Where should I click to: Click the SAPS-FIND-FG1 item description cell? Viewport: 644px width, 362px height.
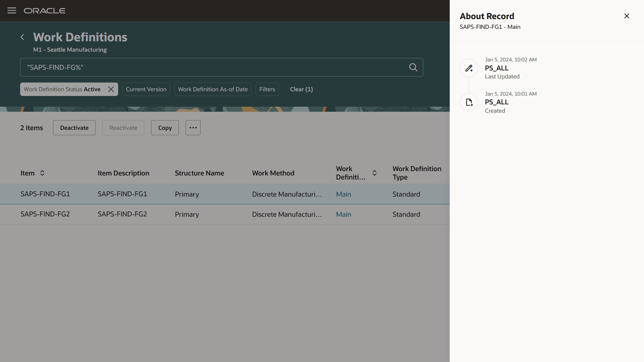click(122, 194)
